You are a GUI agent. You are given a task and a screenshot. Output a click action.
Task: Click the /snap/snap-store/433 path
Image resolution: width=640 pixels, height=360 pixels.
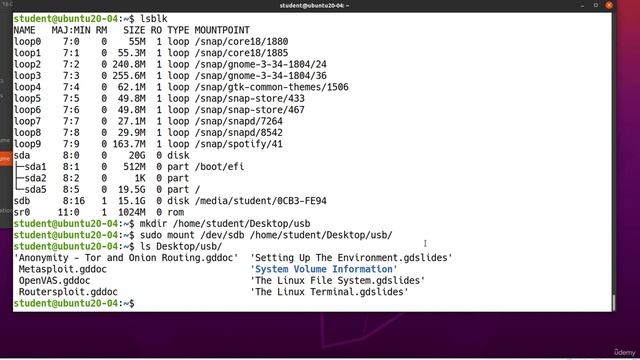pyautogui.click(x=249, y=98)
